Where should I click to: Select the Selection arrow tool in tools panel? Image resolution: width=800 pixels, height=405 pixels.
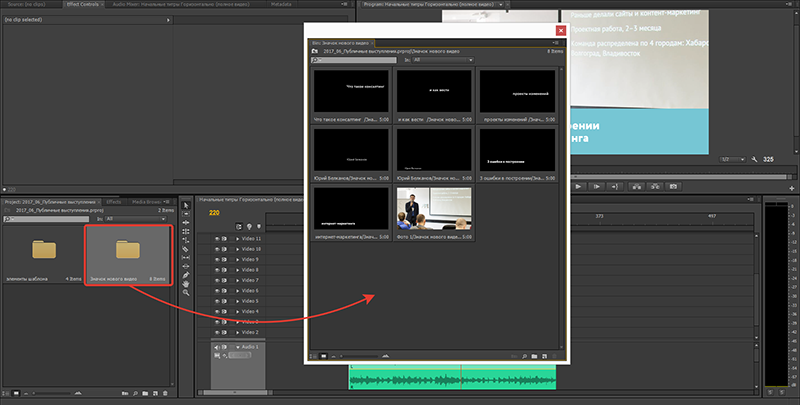[x=186, y=206]
